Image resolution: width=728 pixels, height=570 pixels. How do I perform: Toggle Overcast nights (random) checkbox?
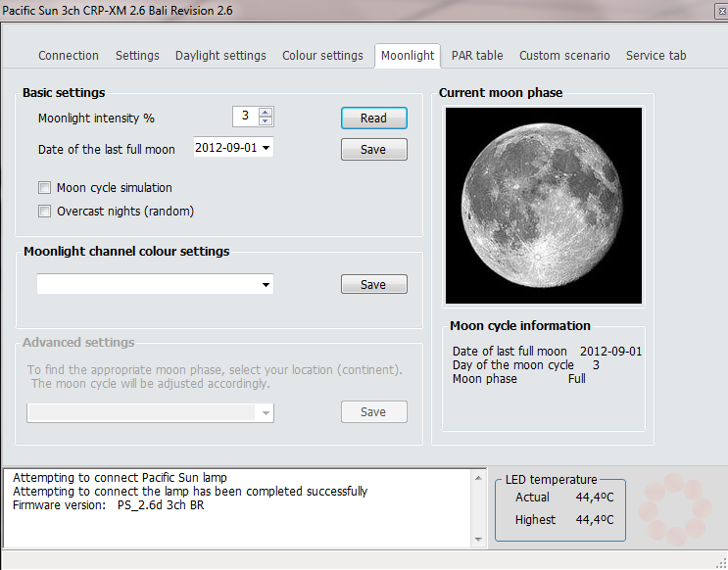point(44,211)
